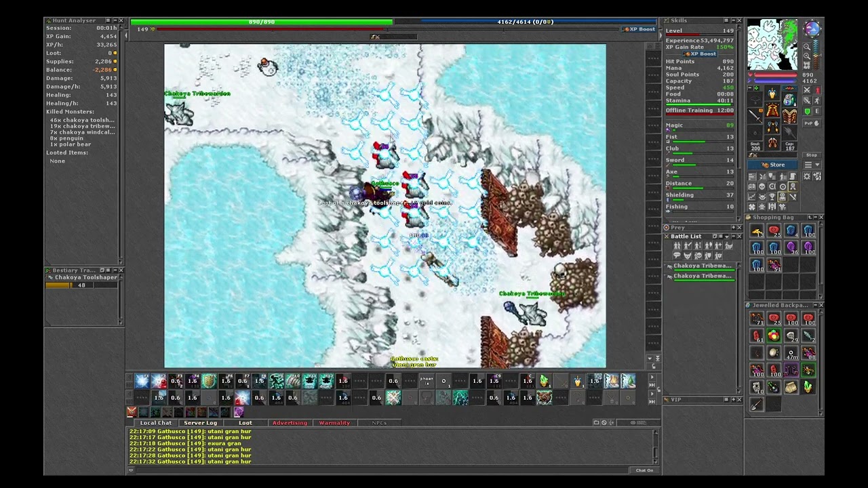Click the XP Boost button in Skills
This screenshot has height=488, width=868.
pos(700,54)
